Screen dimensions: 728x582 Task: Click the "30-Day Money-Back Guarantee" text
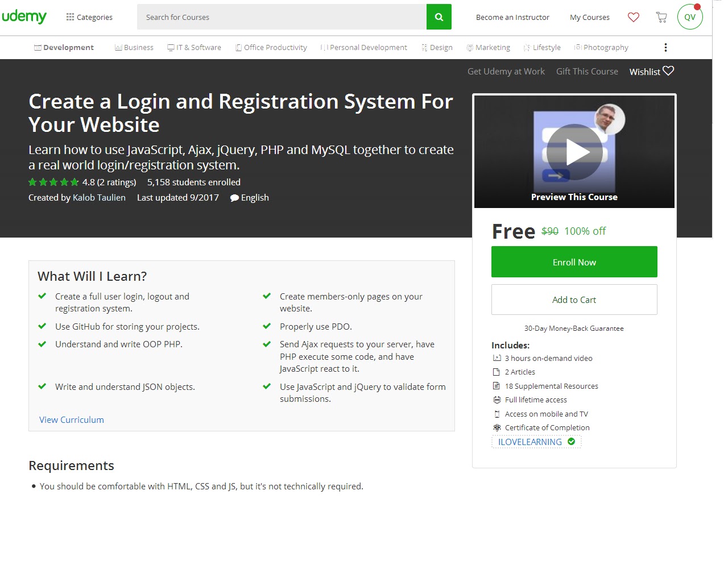(x=574, y=329)
